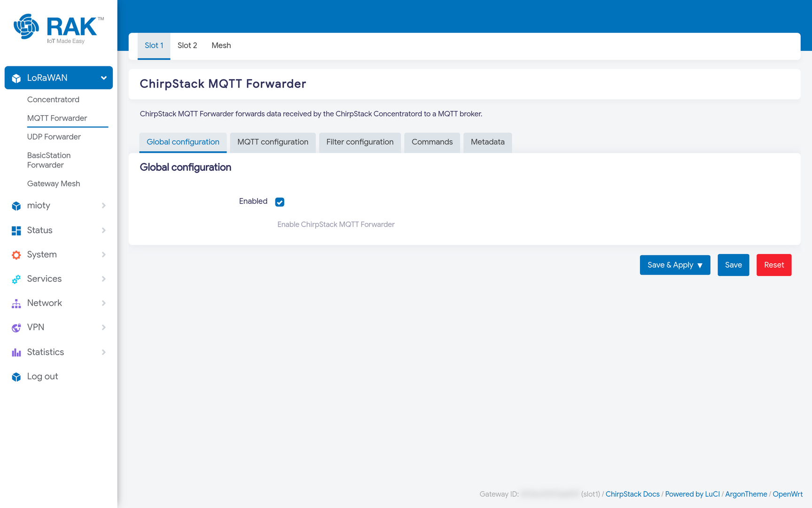Go to UDP Forwarder in the sidebar
Screen dimensions: 812x508
(54, 137)
